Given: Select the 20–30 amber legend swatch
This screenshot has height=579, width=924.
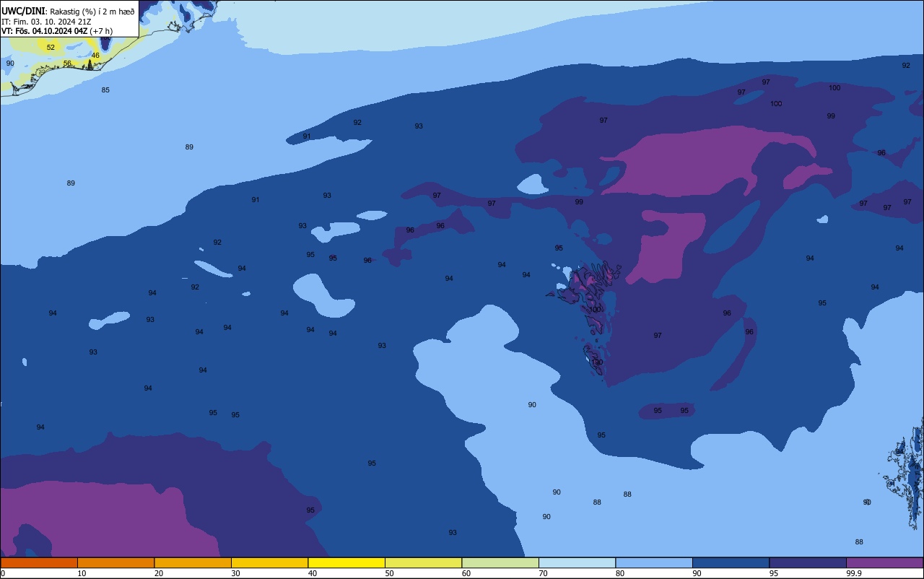Looking at the screenshot, I should (x=193, y=562).
